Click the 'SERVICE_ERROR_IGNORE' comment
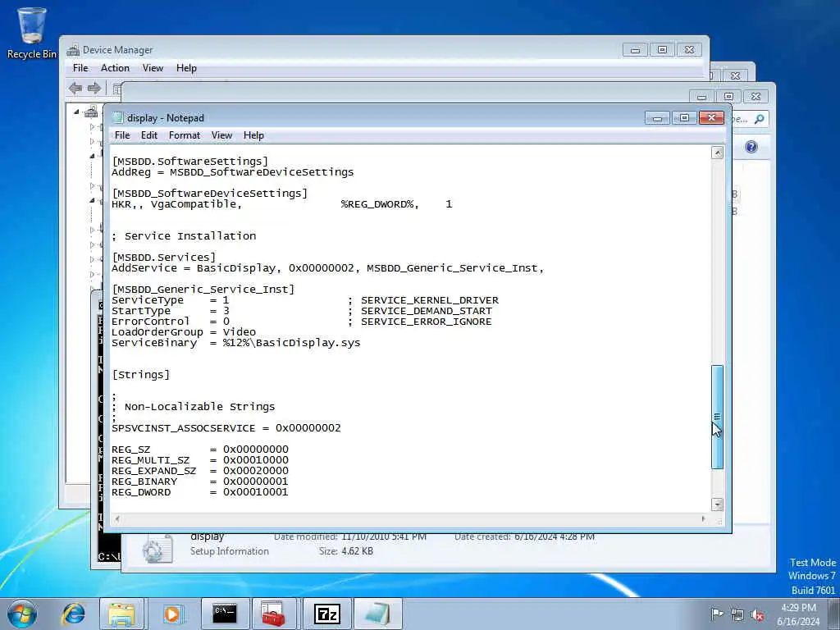 coord(427,322)
